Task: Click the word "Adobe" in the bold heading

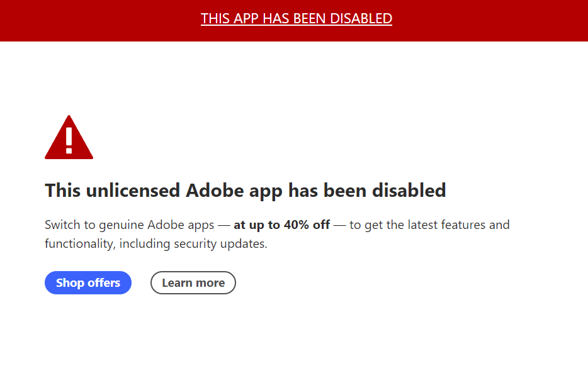Action: pos(215,191)
